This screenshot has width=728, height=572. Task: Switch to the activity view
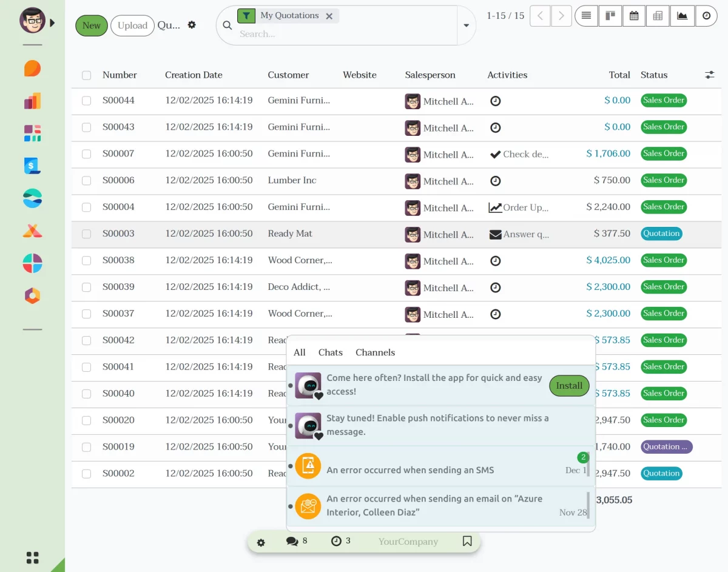tap(706, 16)
